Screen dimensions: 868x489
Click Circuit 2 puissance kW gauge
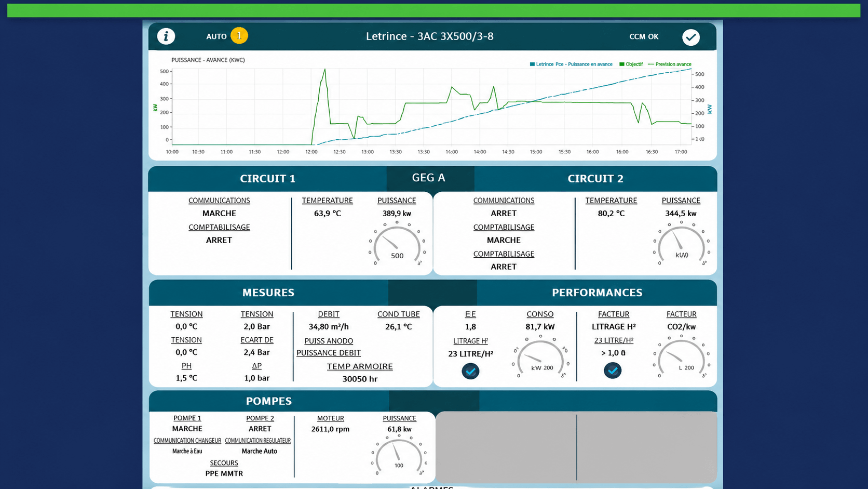click(681, 244)
